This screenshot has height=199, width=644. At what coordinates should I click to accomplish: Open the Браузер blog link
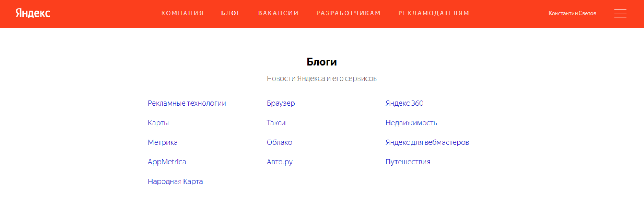click(280, 103)
